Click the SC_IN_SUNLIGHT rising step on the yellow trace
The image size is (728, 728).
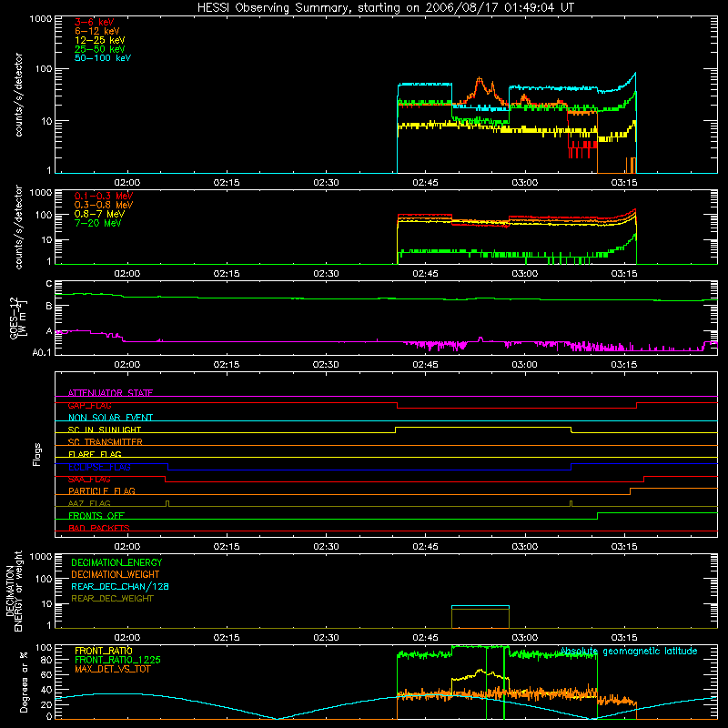[x=395, y=430]
